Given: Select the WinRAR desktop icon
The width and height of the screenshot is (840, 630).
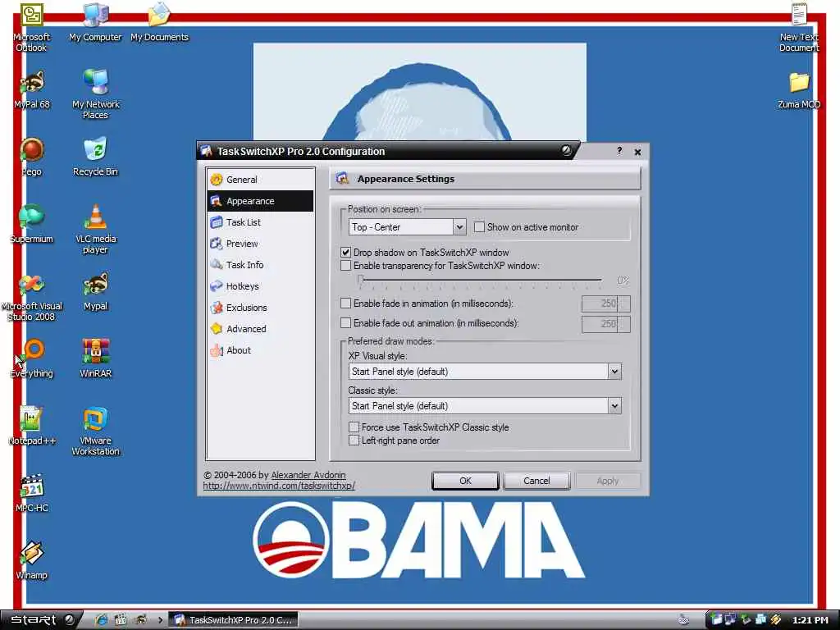Looking at the screenshot, I should [x=95, y=359].
